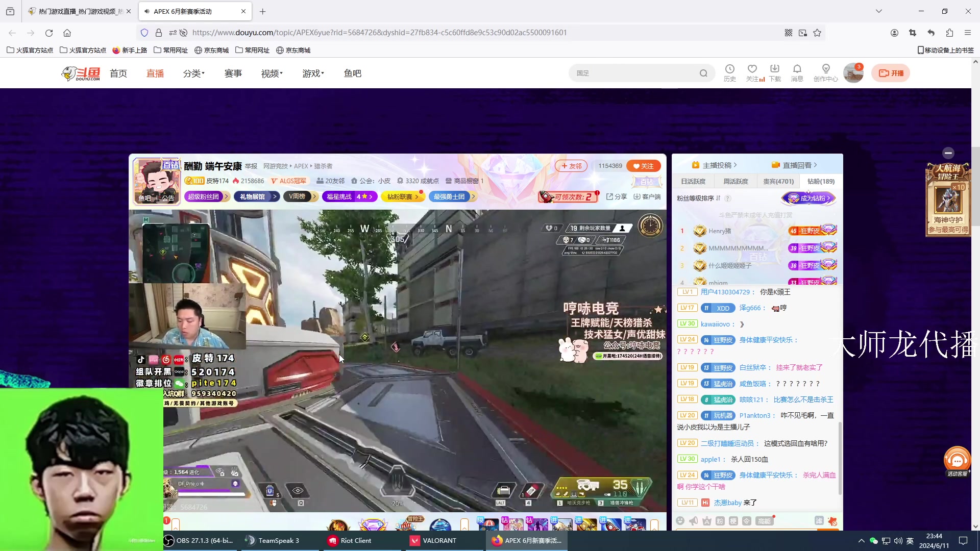This screenshot has height=551, width=980.
Task: Toggle 关注 follow on the streamer
Action: (x=644, y=166)
